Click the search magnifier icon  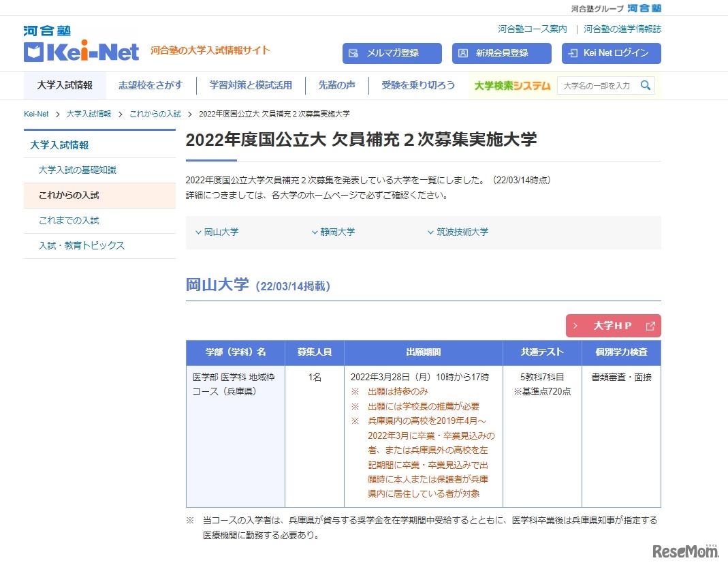click(x=645, y=86)
